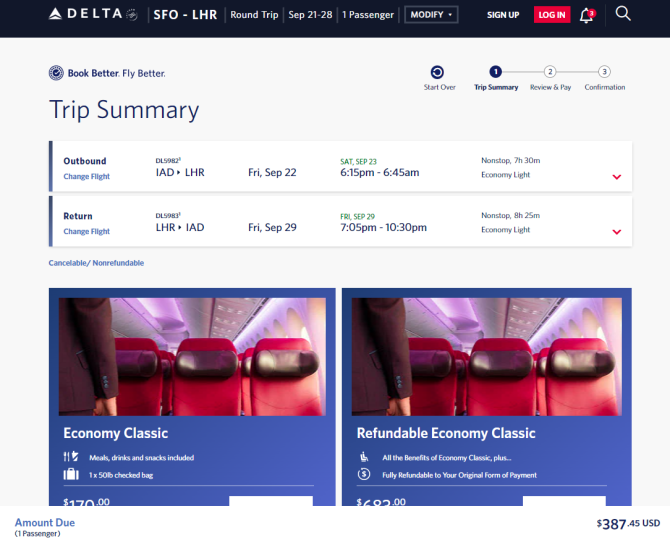Open the Cancelable/ Nonrefundable link
This screenshot has height=548, width=670.
(x=96, y=263)
